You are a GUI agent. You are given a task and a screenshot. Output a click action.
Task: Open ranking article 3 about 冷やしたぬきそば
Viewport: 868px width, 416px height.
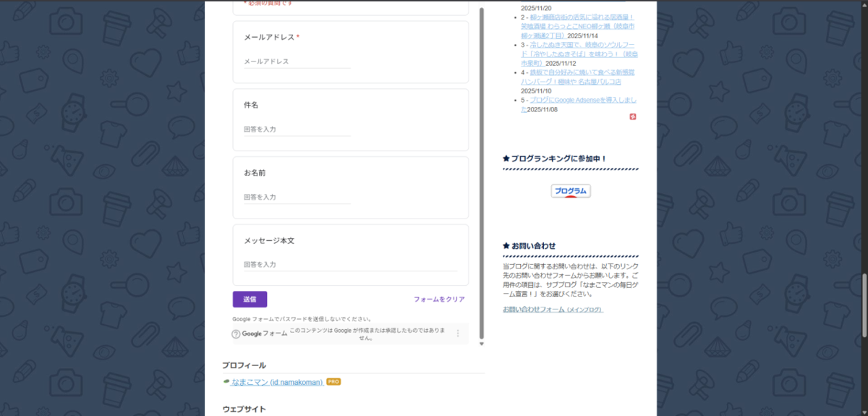[x=579, y=54]
